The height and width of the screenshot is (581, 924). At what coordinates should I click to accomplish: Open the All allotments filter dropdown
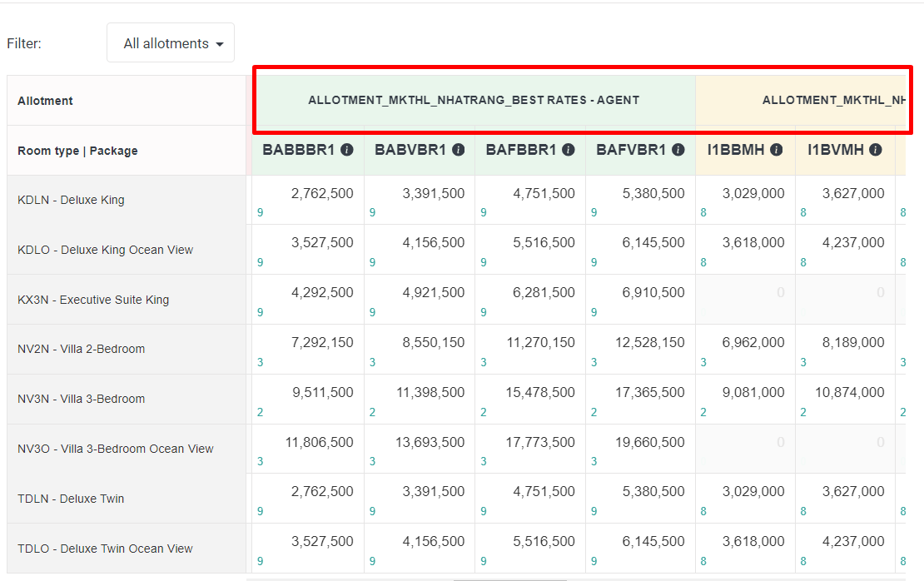tap(171, 43)
